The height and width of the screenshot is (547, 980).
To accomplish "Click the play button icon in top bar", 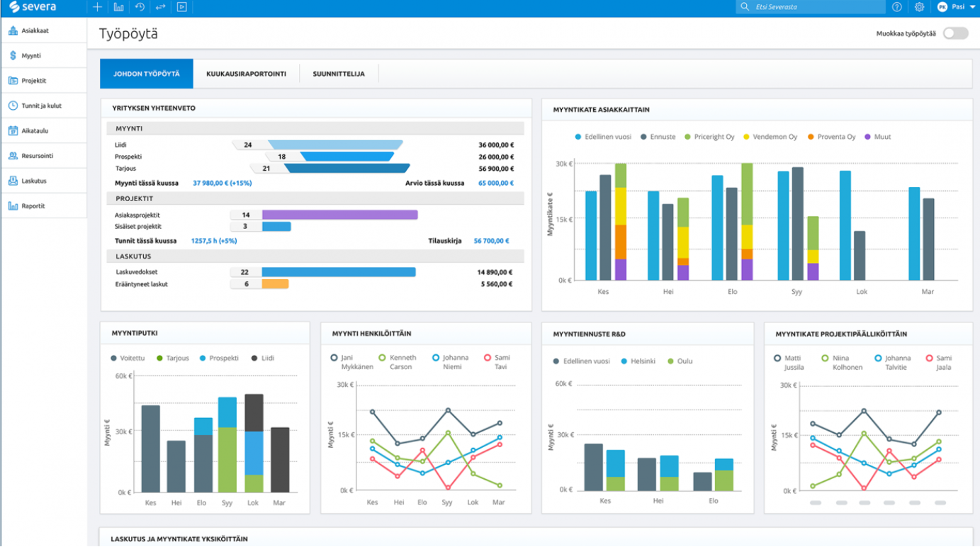I will 181,7.
